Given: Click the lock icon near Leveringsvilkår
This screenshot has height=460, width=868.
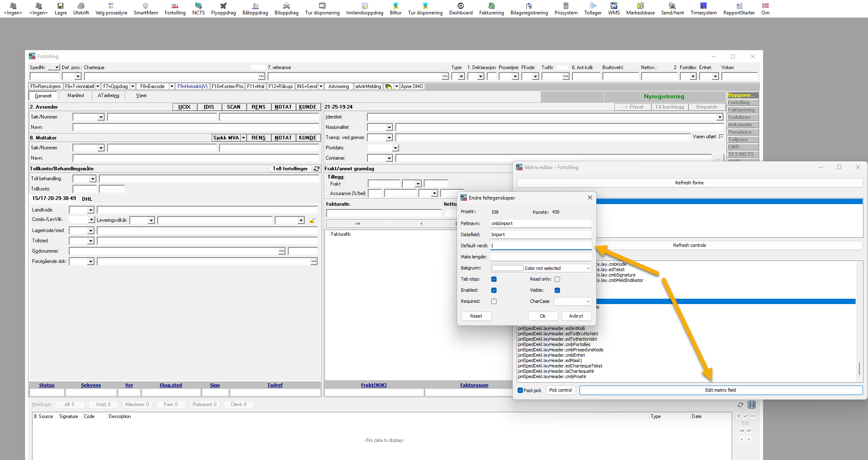Looking at the screenshot, I should point(312,221).
